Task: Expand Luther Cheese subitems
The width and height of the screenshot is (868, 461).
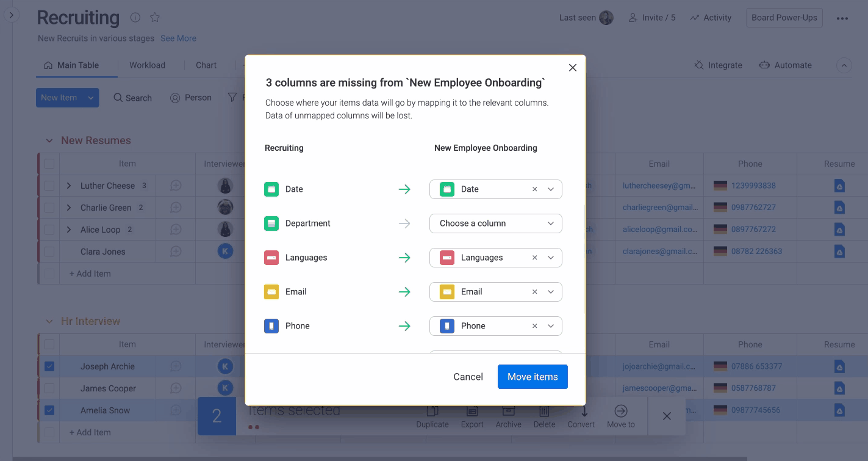Action: coord(69,186)
